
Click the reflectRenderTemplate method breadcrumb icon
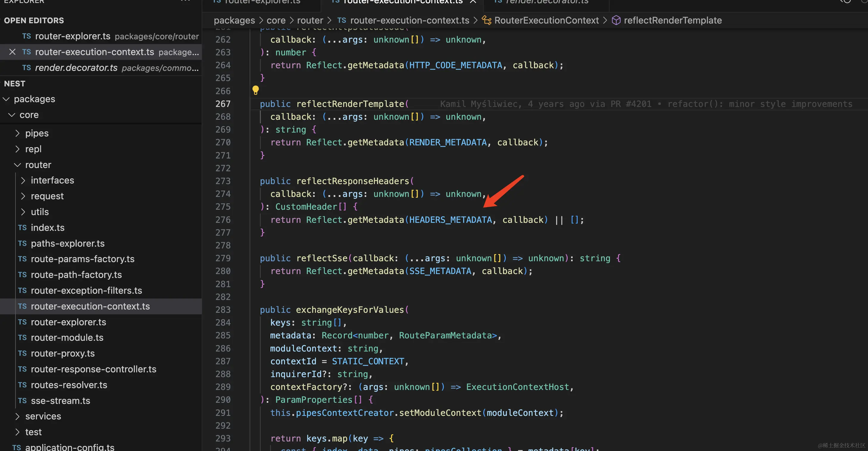click(x=616, y=20)
